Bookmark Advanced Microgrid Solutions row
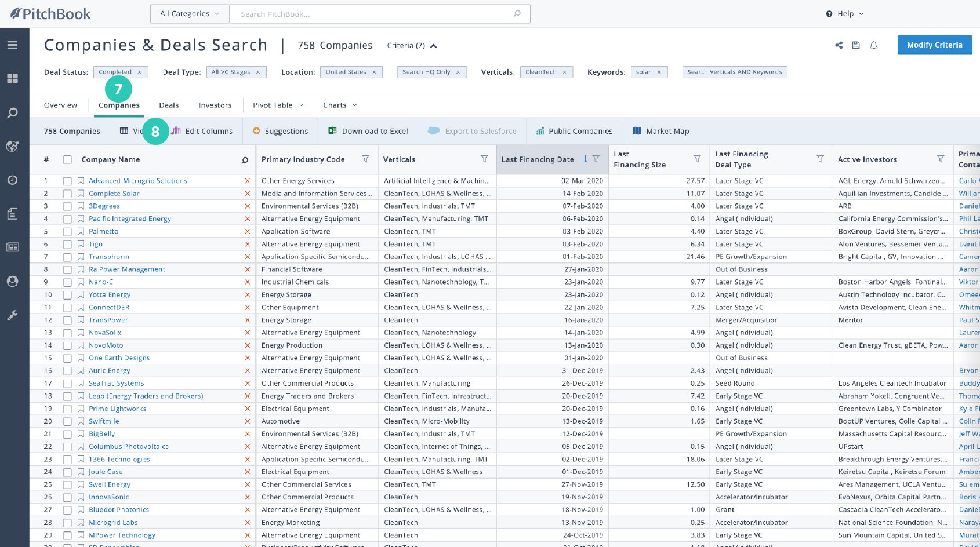 point(81,181)
